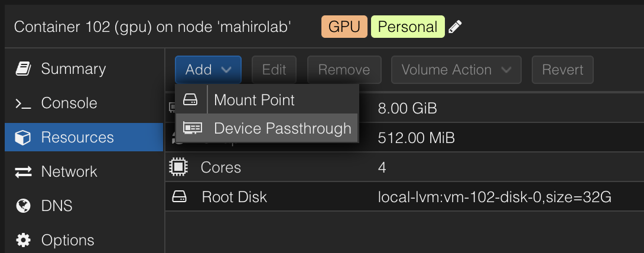Click the Cores CPU chip icon
This screenshot has height=253, width=644.
(x=178, y=167)
